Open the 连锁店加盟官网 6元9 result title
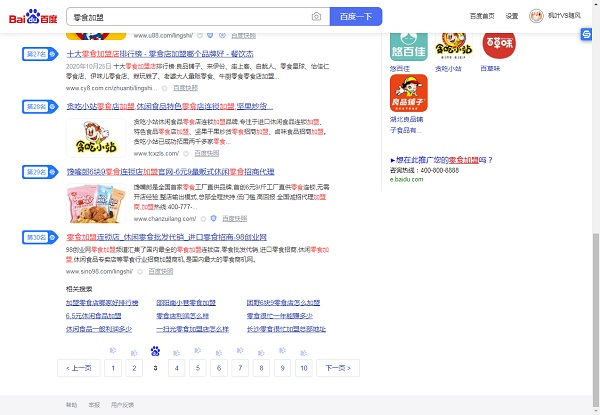 (170, 171)
